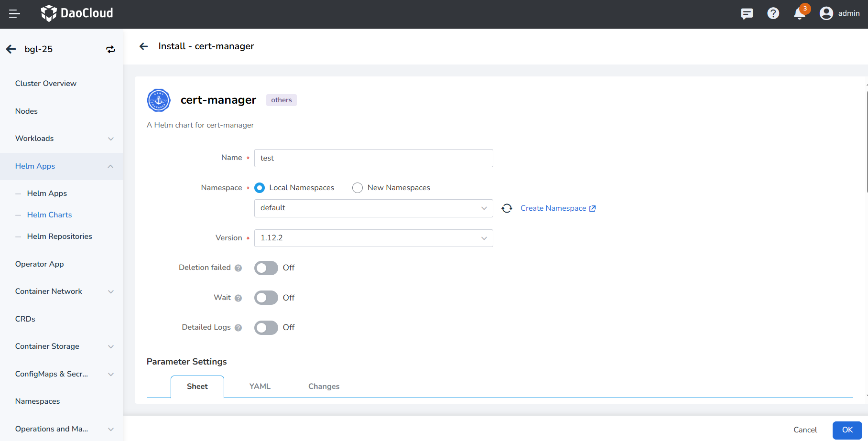Open the messages chat icon
The height and width of the screenshot is (441, 868).
point(747,13)
